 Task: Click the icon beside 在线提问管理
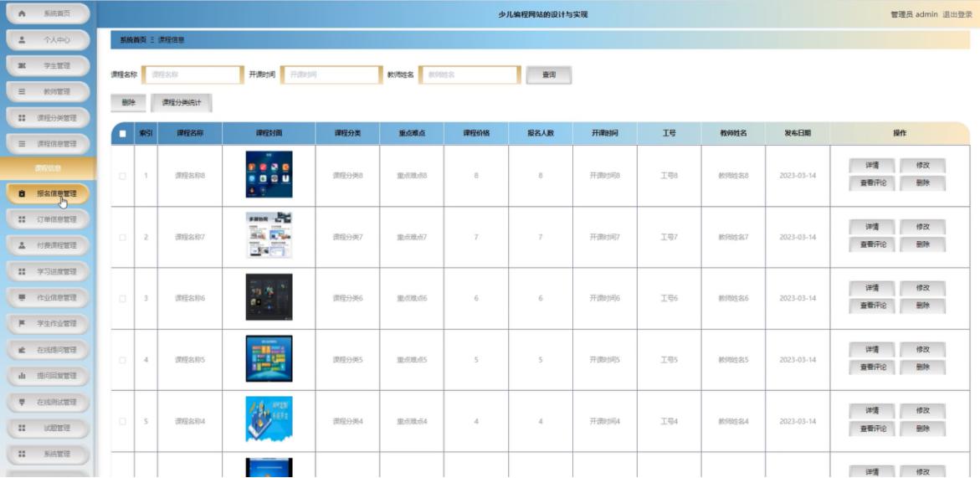[22, 350]
